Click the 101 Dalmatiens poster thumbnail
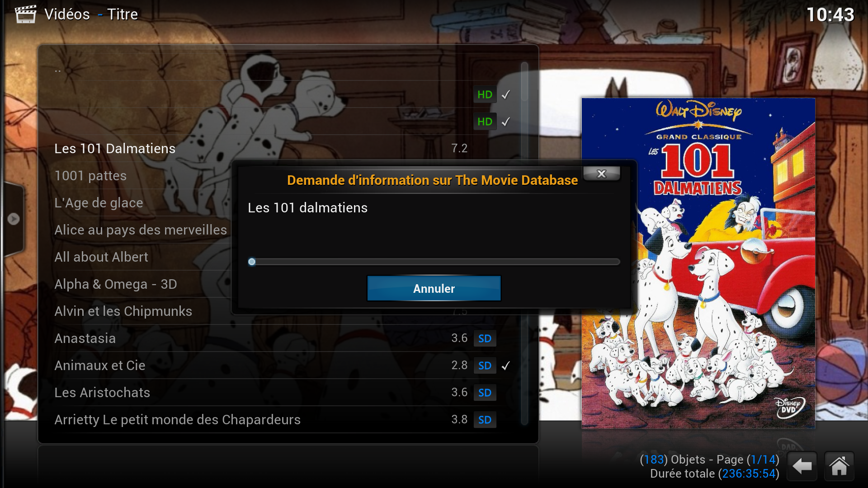This screenshot has width=868, height=488. click(698, 263)
